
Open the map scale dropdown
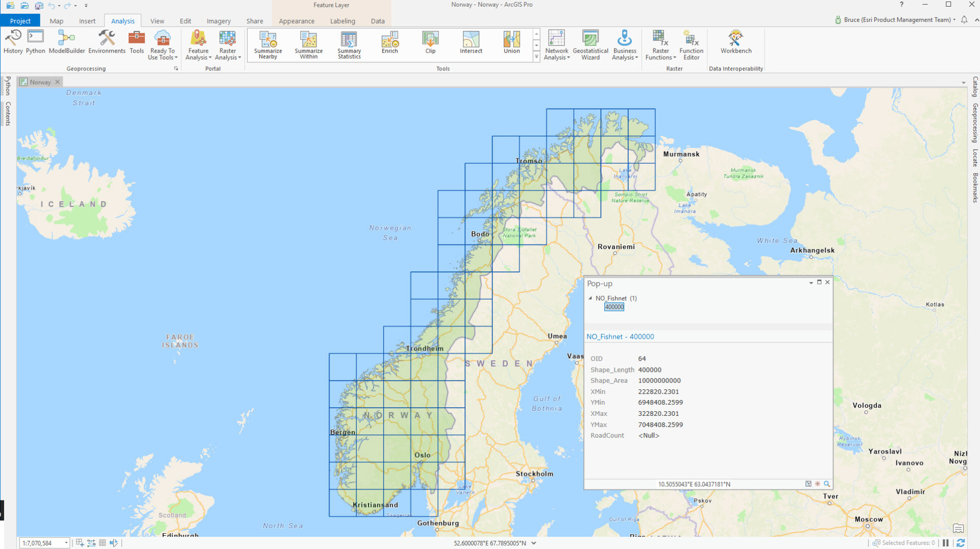click(66, 543)
